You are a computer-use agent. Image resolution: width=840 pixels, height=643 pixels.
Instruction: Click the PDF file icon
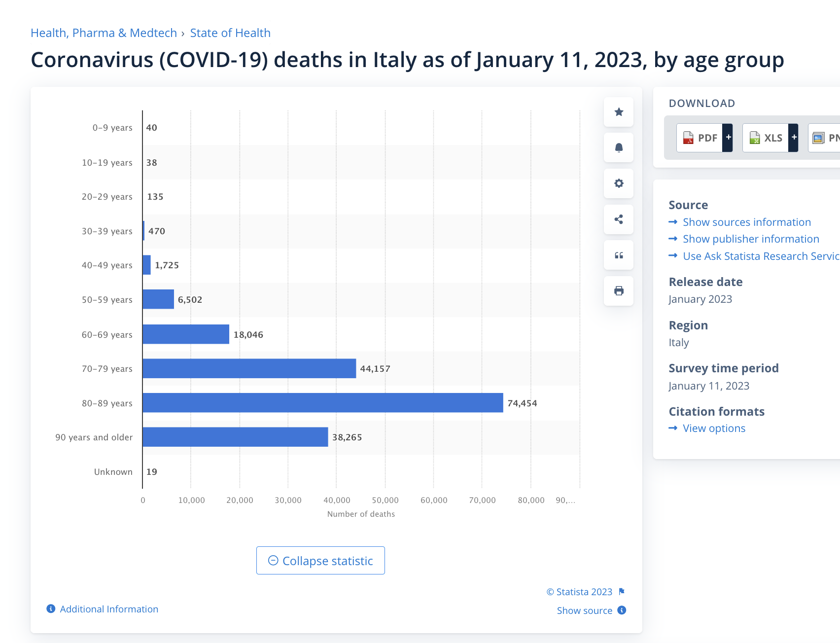point(688,138)
